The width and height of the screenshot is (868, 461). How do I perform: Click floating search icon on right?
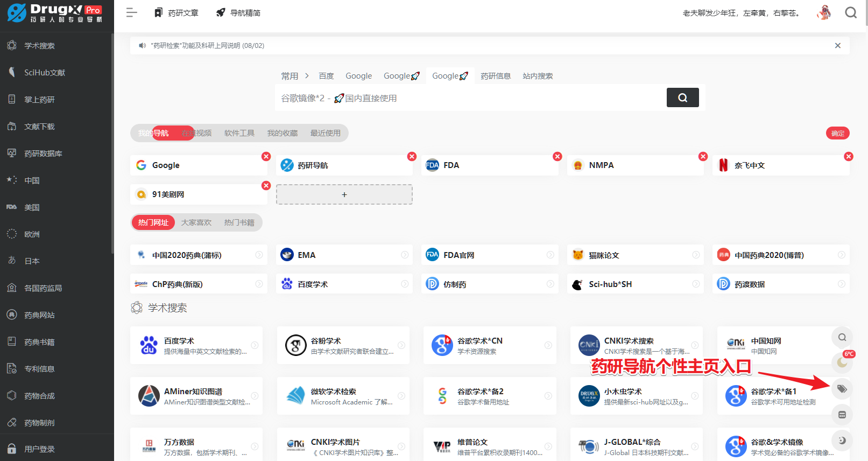point(842,337)
